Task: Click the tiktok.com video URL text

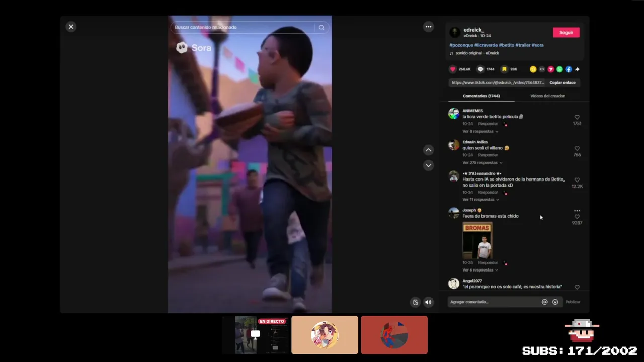Action: [x=497, y=83]
